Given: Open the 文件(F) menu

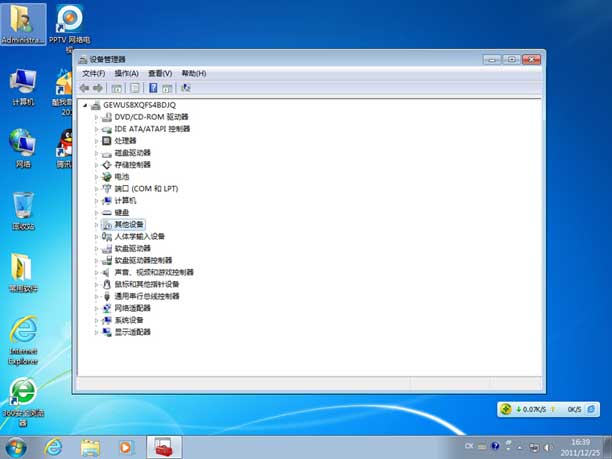Looking at the screenshot, I should click(93, 73).
